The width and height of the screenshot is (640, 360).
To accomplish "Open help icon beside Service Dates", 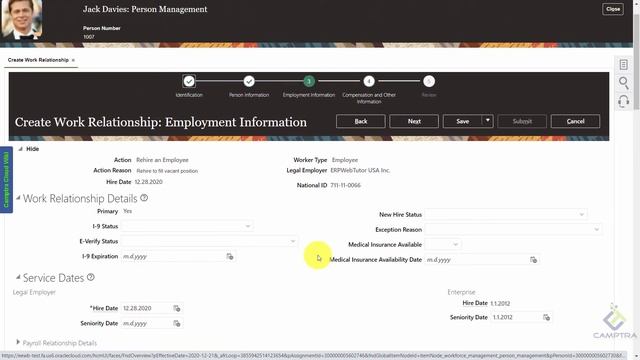I will pos(91,277).
